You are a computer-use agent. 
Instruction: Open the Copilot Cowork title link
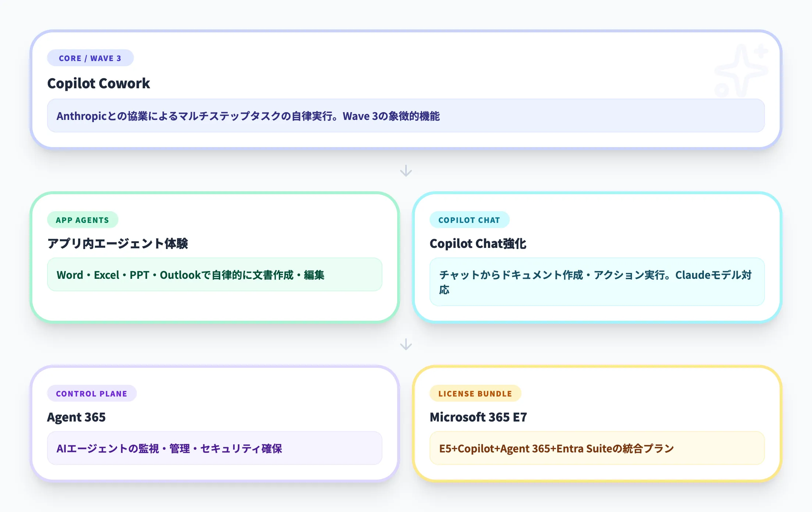[98, 83]
